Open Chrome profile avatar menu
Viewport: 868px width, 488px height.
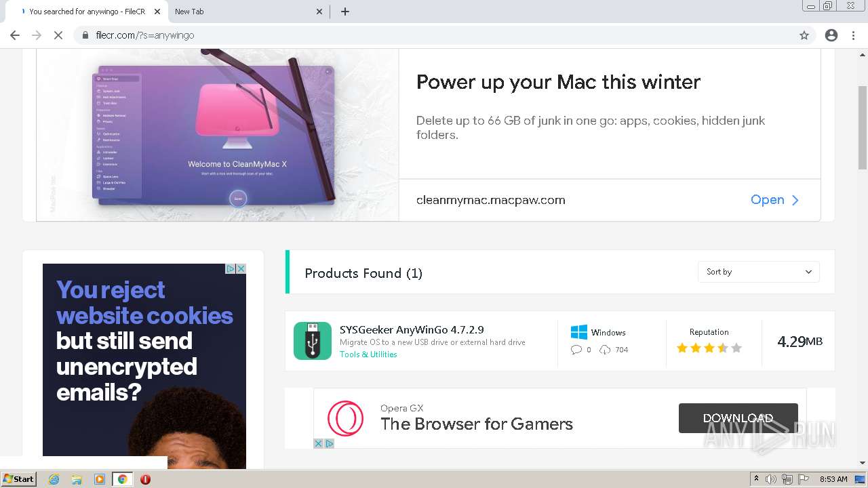831,35
